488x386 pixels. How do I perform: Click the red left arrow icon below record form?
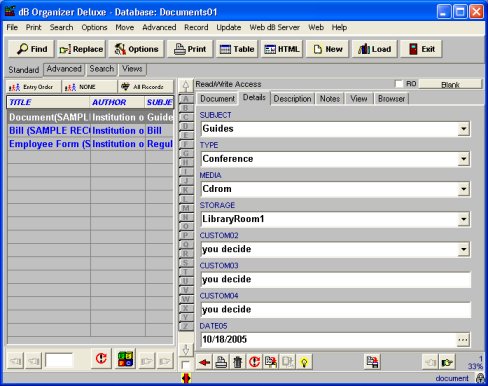coord(204,362)
